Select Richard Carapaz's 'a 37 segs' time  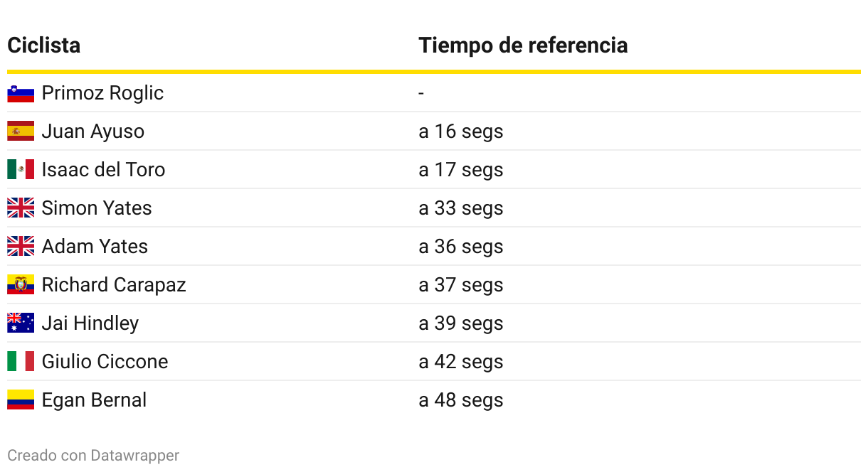coord(460,285)
